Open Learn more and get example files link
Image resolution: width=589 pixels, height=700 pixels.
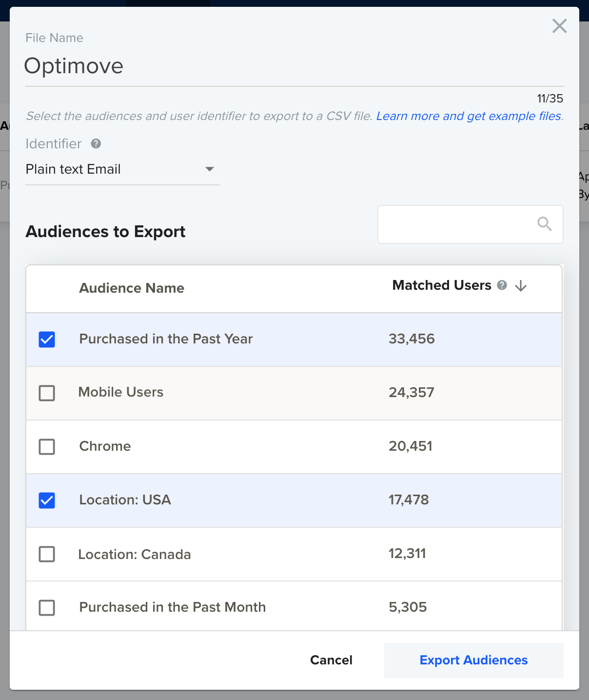(x=470, y=116)
